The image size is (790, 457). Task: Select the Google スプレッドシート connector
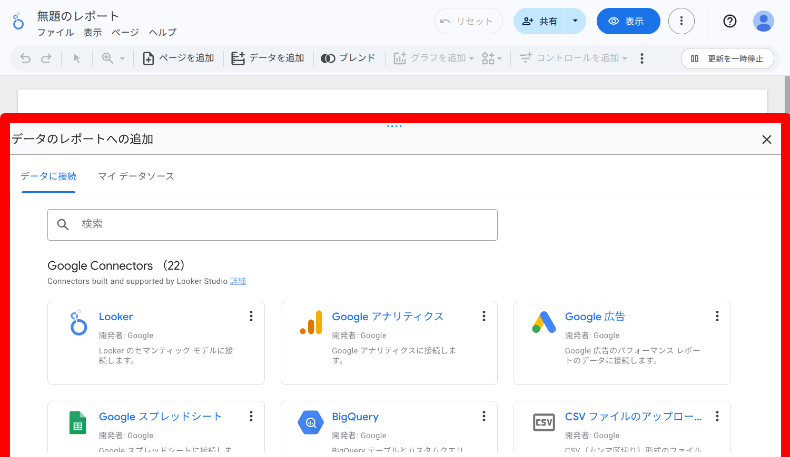[156, 427]
